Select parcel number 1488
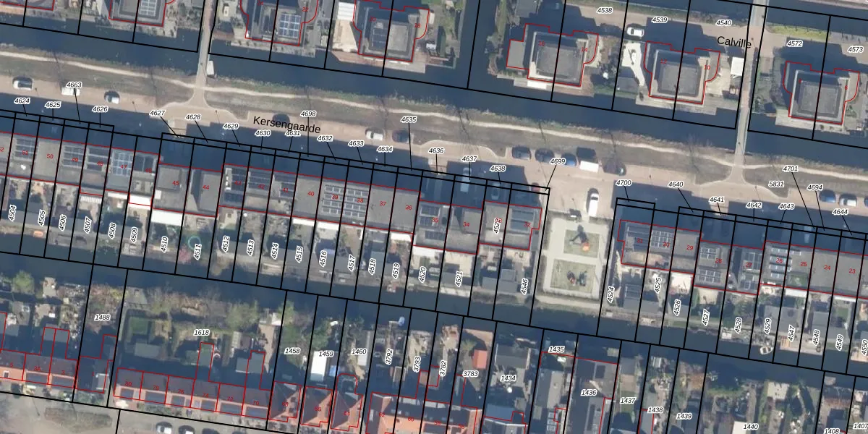The height and width of the screenshot is (434, 868). click(103, 318)
